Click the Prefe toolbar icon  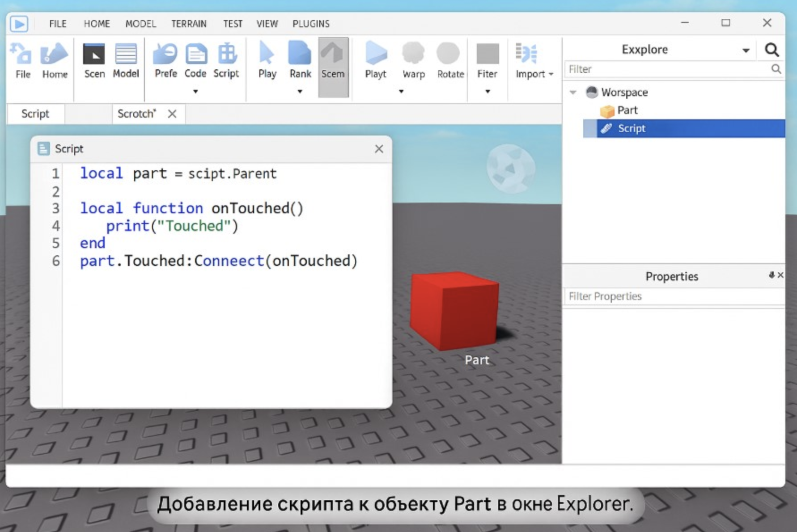coord(165,54)
